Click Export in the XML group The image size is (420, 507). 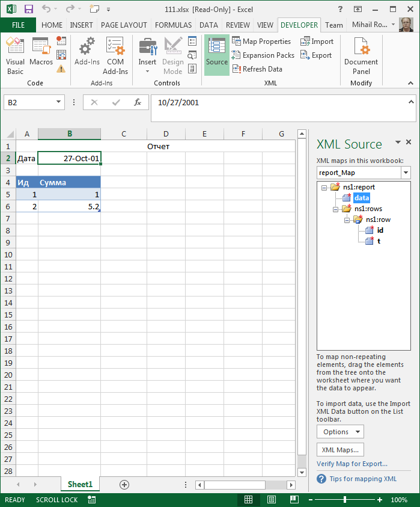(316, 55)
